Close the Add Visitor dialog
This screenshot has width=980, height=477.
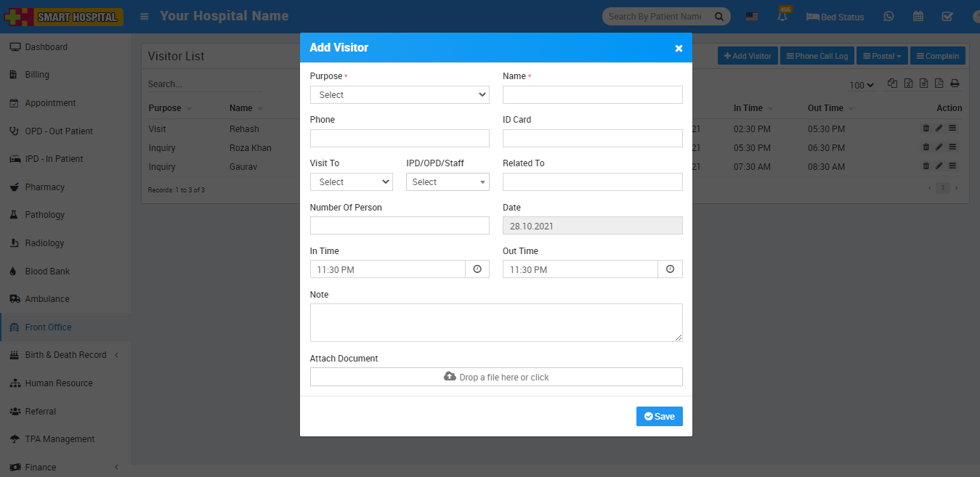pos(679,48)
